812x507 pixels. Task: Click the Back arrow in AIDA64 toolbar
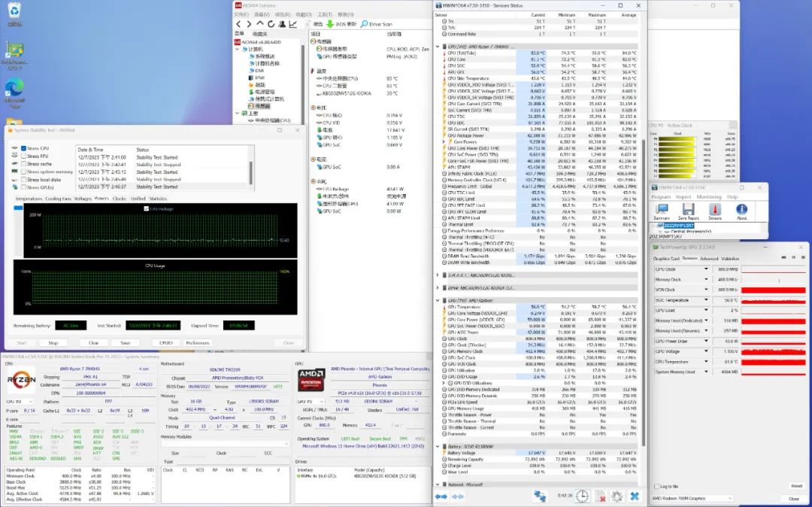[238, 24]
